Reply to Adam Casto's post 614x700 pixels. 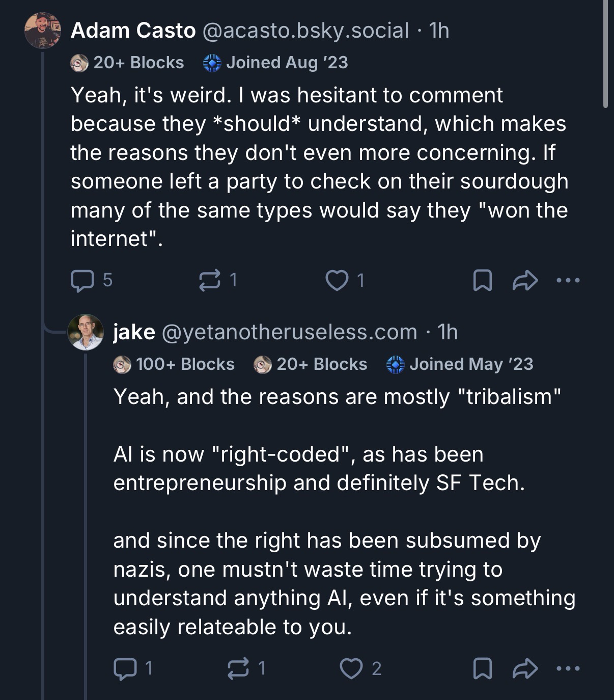(82, 280)
